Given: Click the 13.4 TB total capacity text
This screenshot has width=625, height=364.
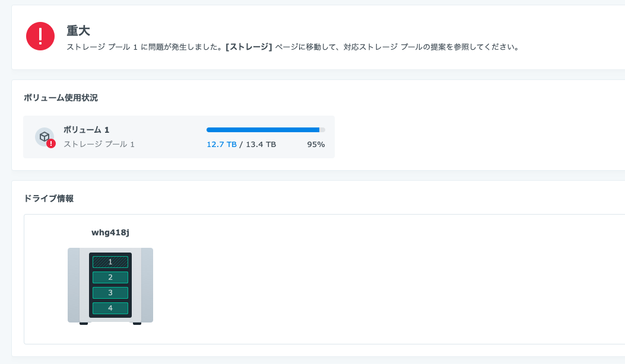Looking at the screenshot, I should tap(261, 145).
